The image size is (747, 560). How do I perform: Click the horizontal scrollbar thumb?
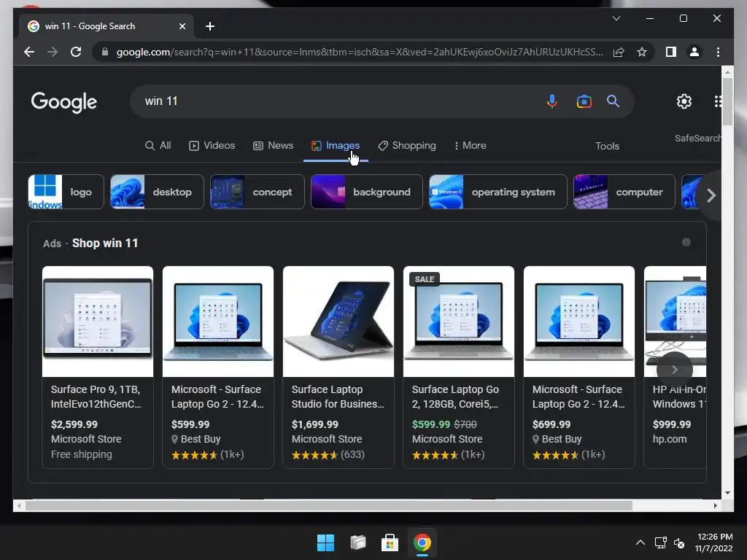point(329,506)
